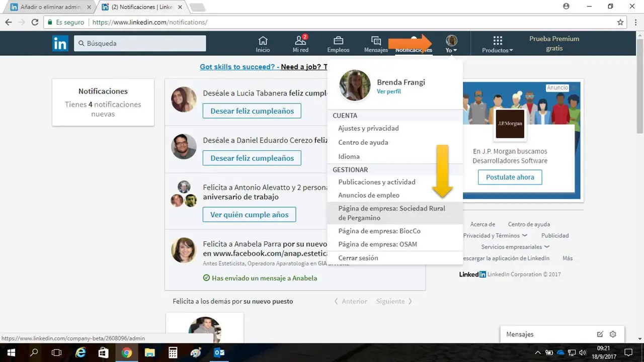644x362 pixels.
Task: Click Daniel Eduardo Cerezo's profile photo
Action: coord(184,147)
